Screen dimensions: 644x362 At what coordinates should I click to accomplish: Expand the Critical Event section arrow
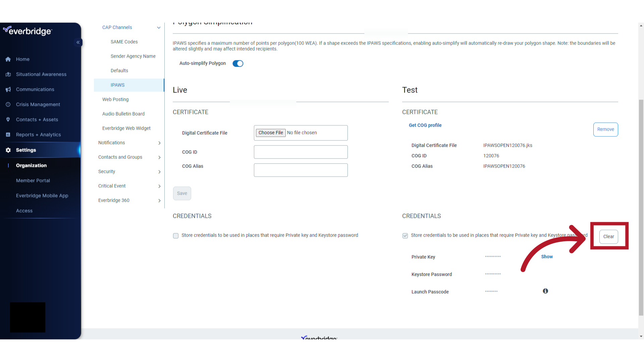(159, 186)
